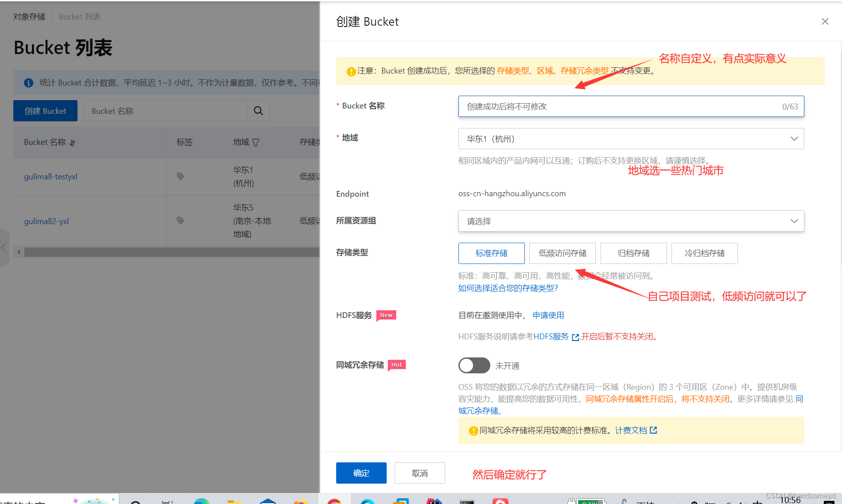The width and height of the screenshot is (842, 504).
Task: Click the Bucket 名称 search box in the list page
Action: 165,111
